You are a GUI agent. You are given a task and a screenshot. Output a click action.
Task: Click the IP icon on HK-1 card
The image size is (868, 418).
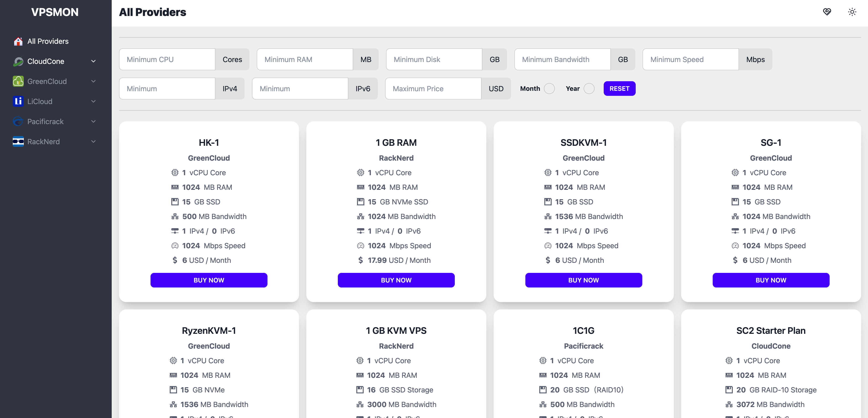[x=175, y=231]
